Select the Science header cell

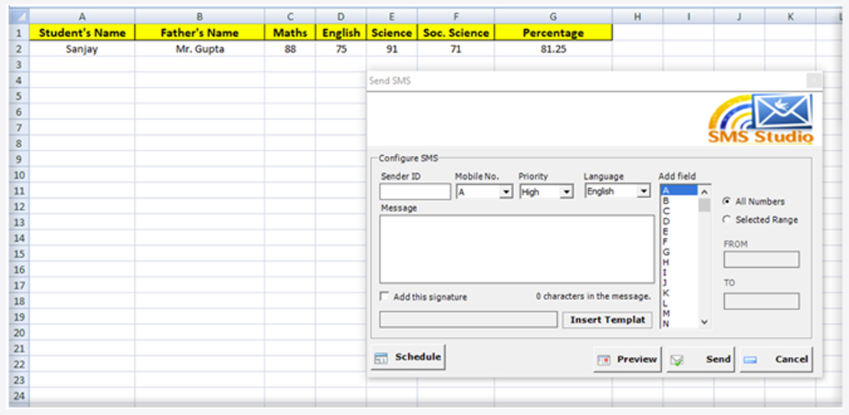[x=392, y=33]
